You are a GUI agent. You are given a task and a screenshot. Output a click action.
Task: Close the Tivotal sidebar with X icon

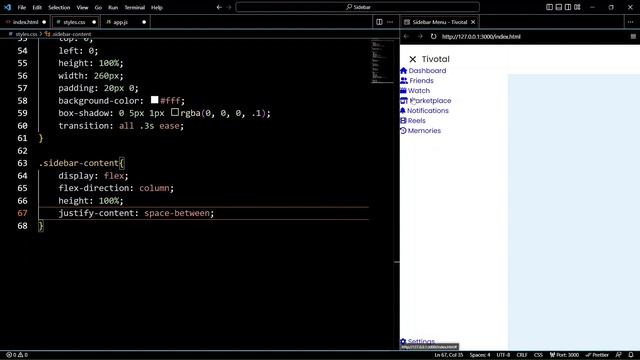tap(413, 59)
